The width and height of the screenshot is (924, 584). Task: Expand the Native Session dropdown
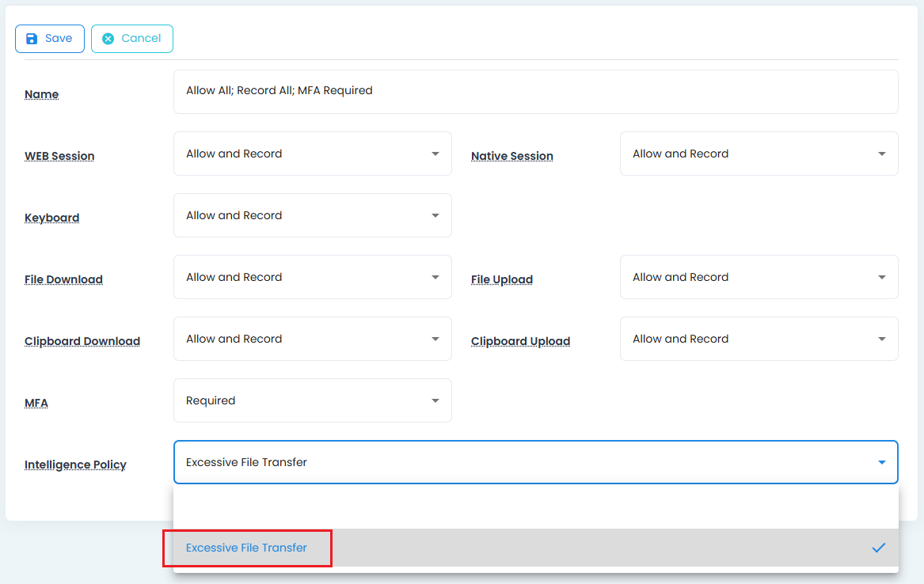coord(759,154)
